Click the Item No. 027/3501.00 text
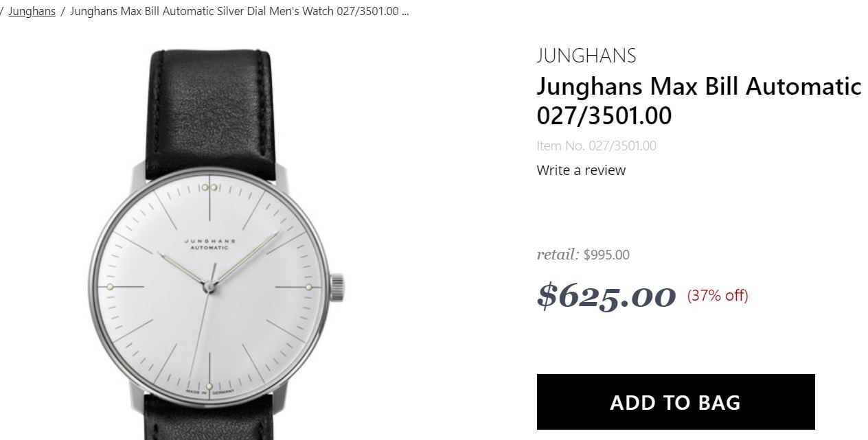Viewport: 868px width, 440px height. [597, 146]
